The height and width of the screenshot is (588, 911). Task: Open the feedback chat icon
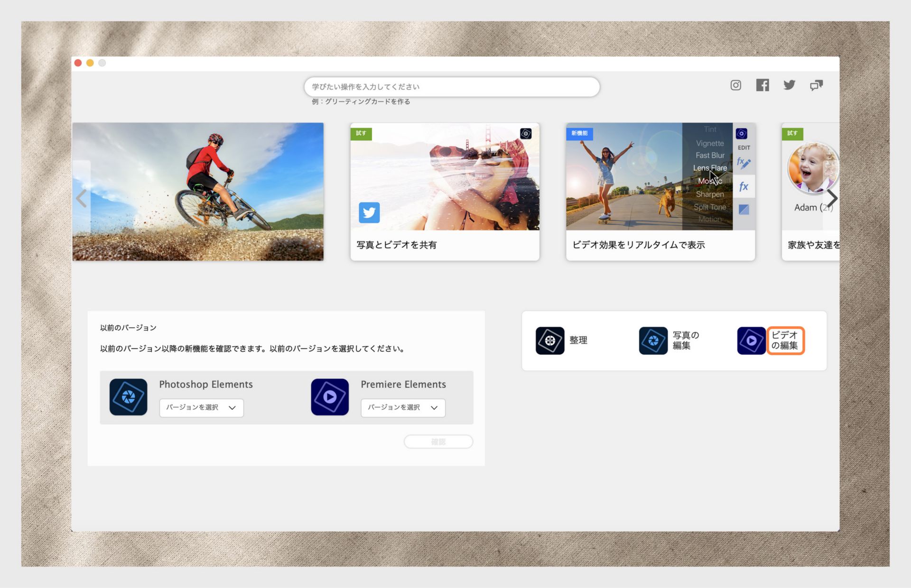(817, 85)
